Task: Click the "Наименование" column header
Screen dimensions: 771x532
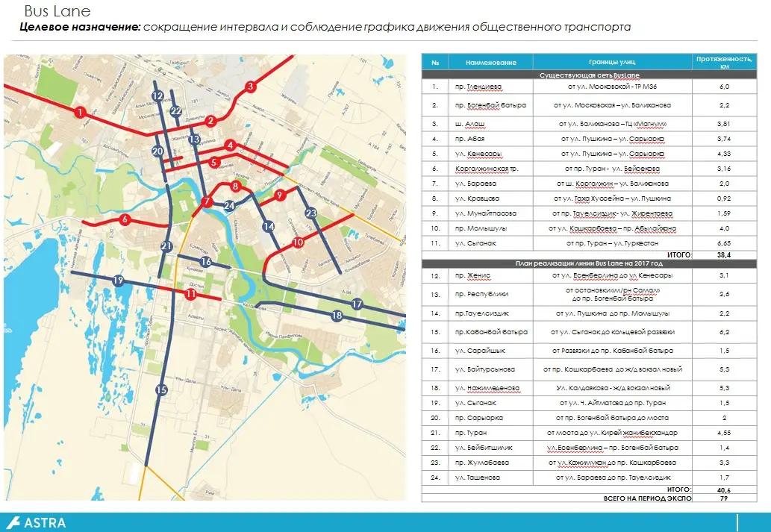Action: pyautogui.click(x=490, y=63)
